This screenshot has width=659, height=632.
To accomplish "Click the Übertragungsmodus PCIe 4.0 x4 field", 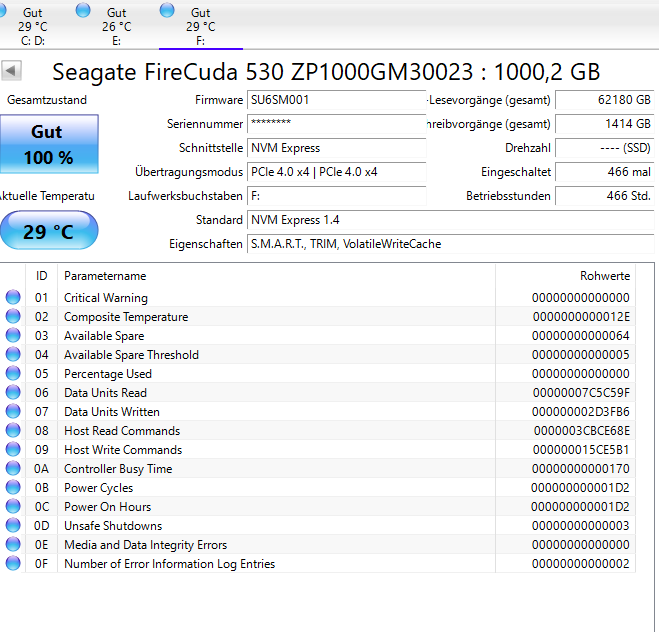I will [335, 172].
